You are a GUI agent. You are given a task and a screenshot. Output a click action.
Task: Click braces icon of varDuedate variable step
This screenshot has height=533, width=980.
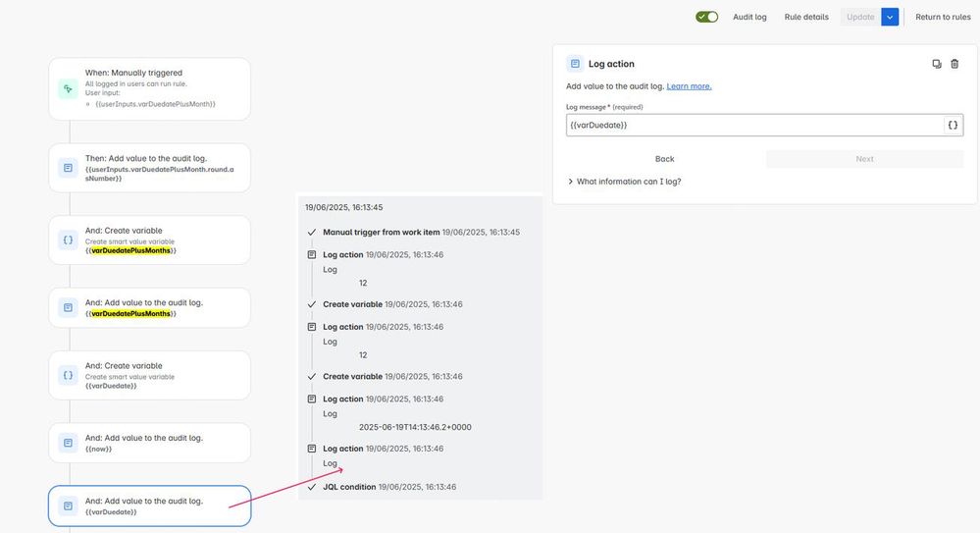68,375
